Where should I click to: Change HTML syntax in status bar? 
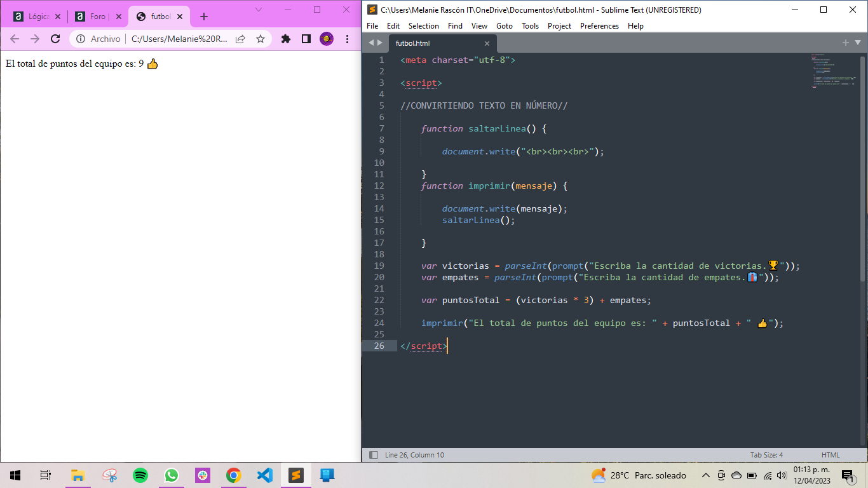[x=831, y=455]
